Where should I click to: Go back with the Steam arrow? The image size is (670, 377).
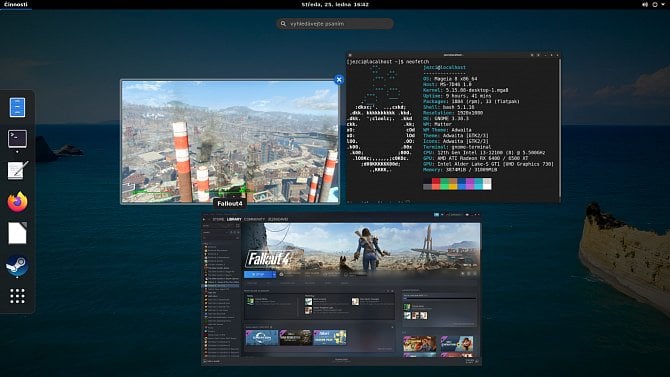(x=204, y=219)
